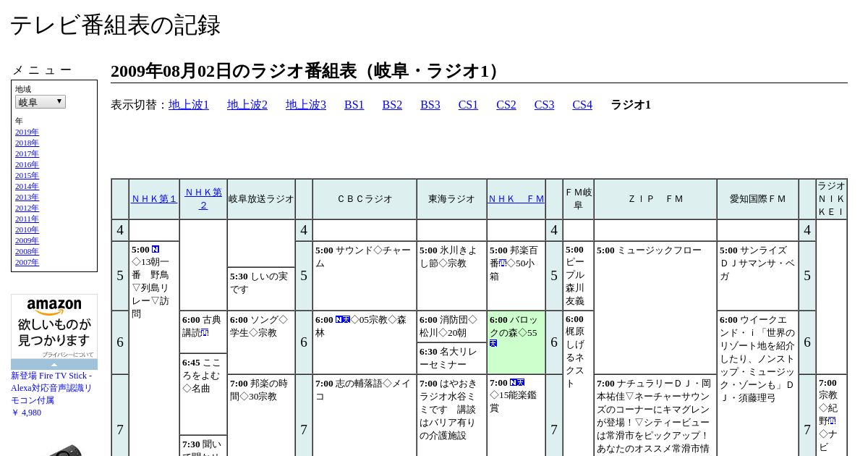Switch to 地上波3 listing

point(306,105)
